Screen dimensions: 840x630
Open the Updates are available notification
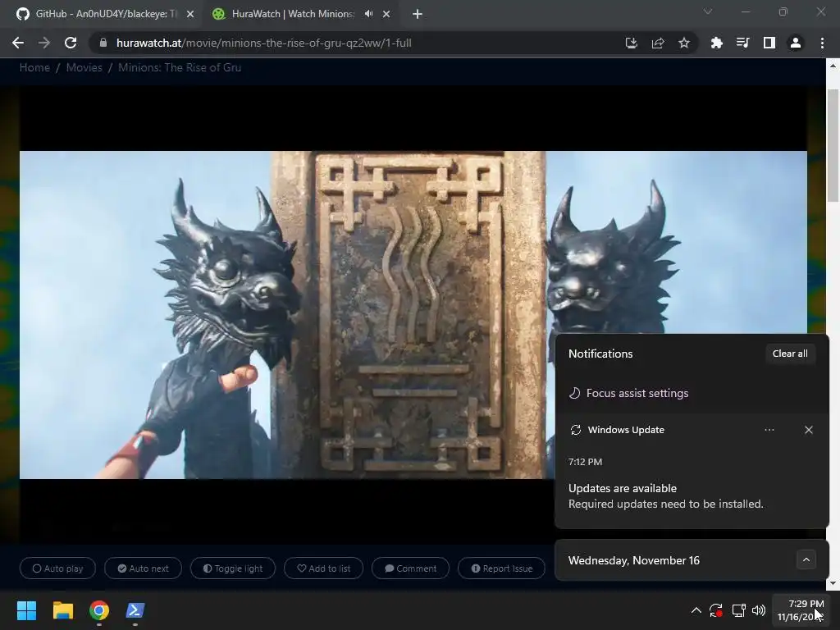point(692,496)
